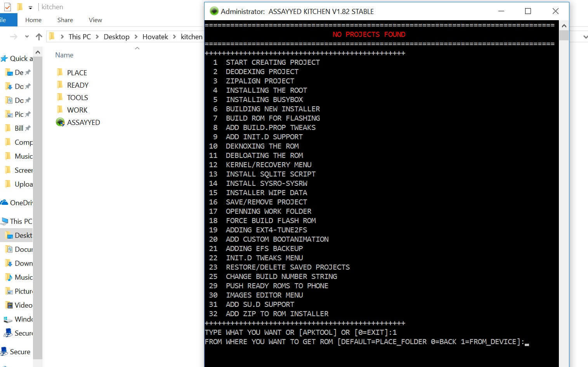Customize the Quick Access Toolbar dropdown
This screenshot has width=588, height=367.
30,7
